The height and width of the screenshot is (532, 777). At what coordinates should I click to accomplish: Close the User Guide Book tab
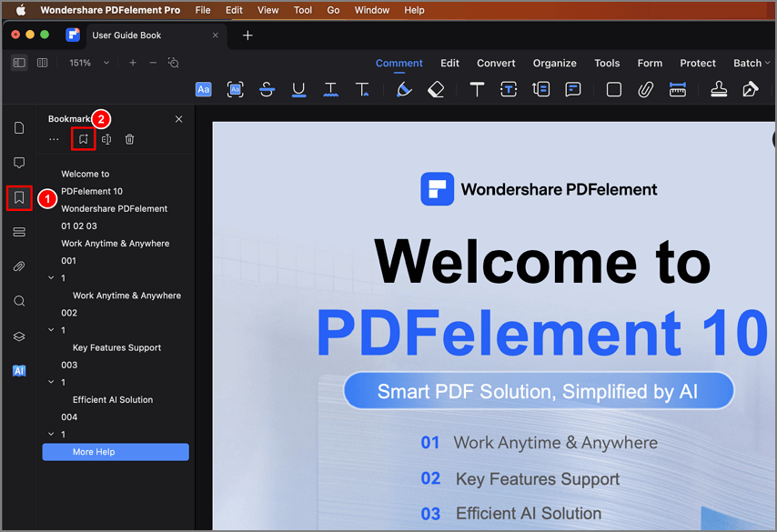pos(215,35)
